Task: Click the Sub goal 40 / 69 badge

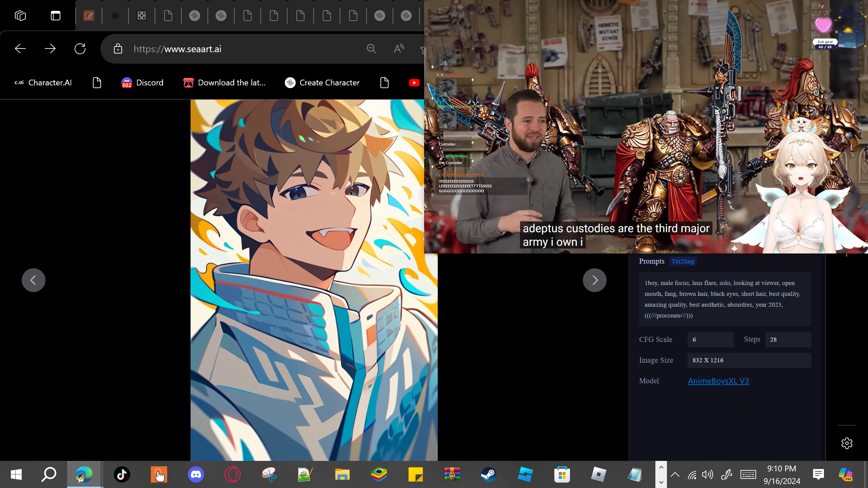Action: pos(825,44)
